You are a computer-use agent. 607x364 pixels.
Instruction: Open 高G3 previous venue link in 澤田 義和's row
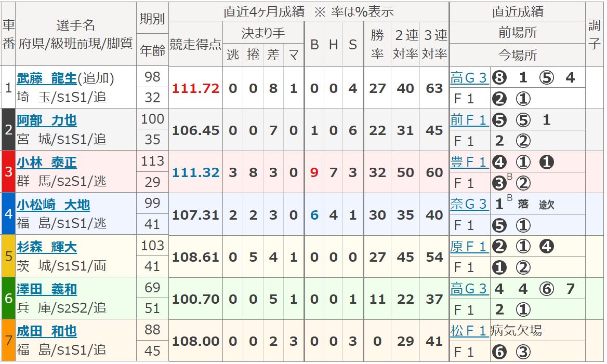pyautogui.click(x=469, y=289)
